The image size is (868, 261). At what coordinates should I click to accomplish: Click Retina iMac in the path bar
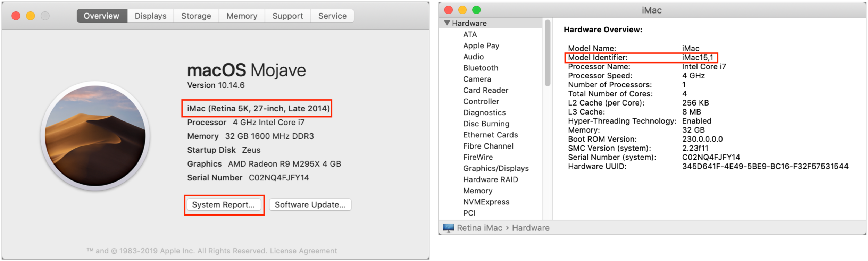pyautogui.click(x=479, y=228)
